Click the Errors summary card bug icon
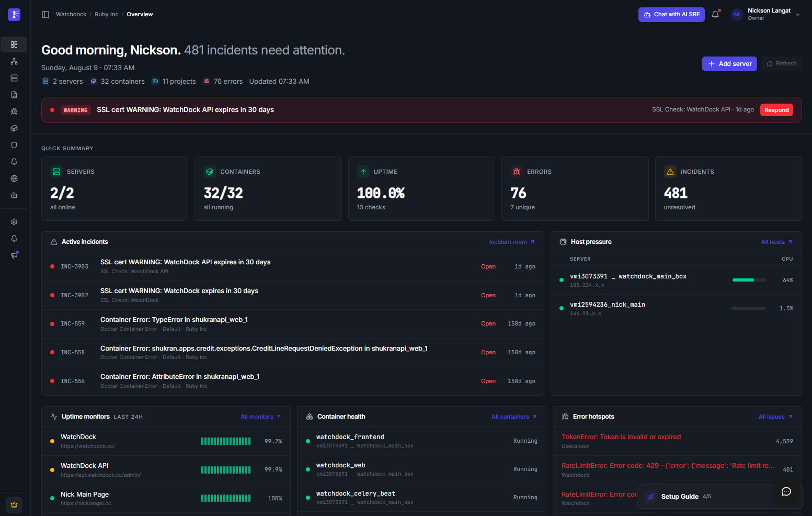 [517, 172]
